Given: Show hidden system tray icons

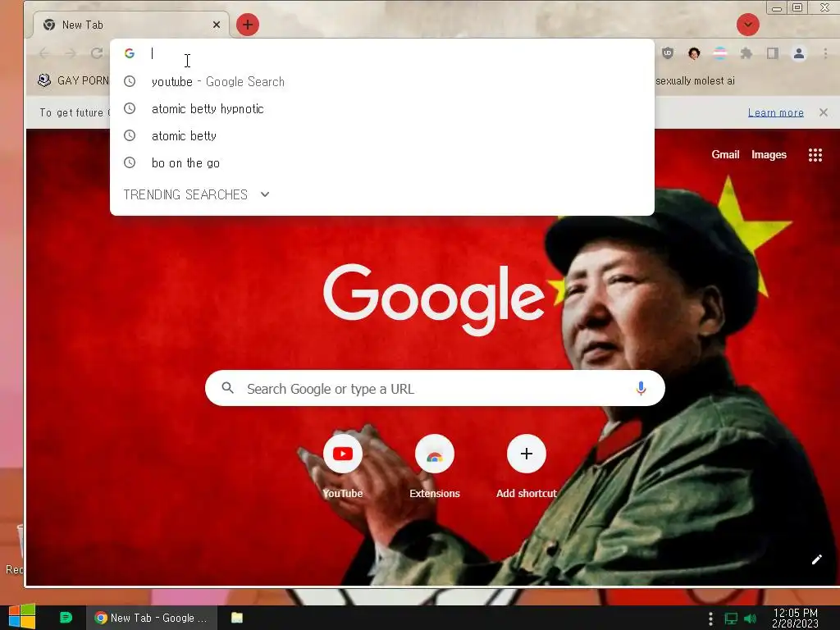Looking at the screenshot, I should point(710,619).
